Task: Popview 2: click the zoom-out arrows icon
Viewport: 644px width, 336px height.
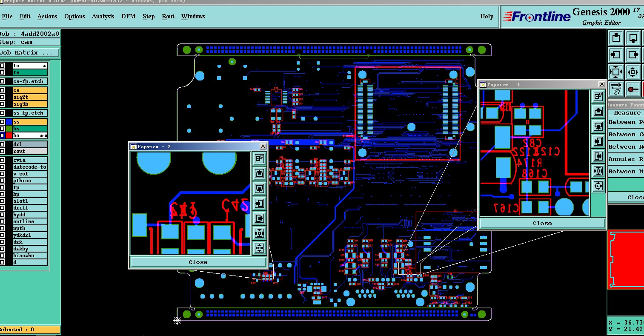Action: [x=259, y=248]
